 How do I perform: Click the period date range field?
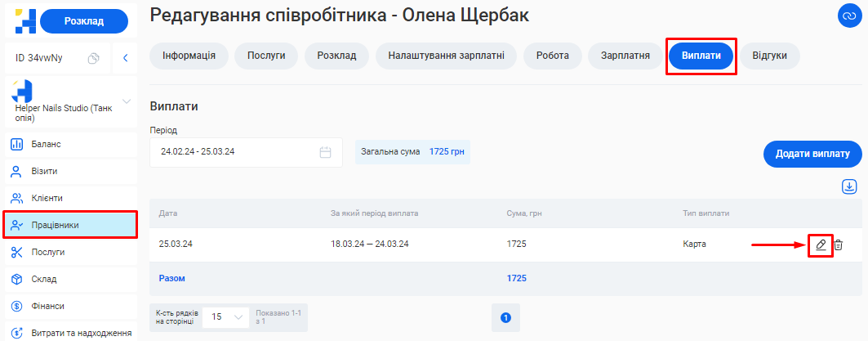237,152
